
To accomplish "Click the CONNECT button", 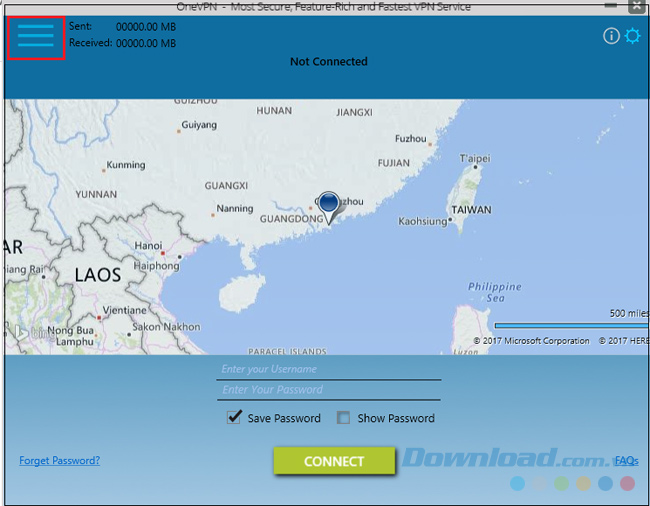I will [x=334, y=461].
